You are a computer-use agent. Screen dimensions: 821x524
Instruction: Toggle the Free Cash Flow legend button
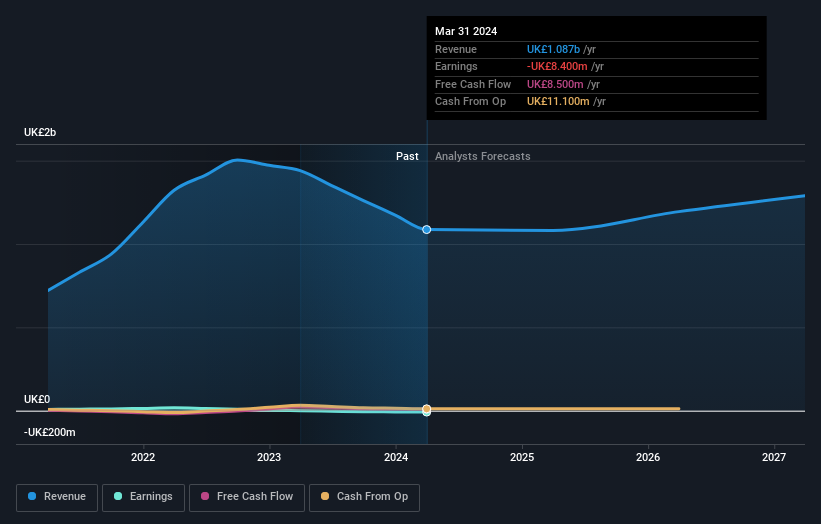[x=247, y=497]
